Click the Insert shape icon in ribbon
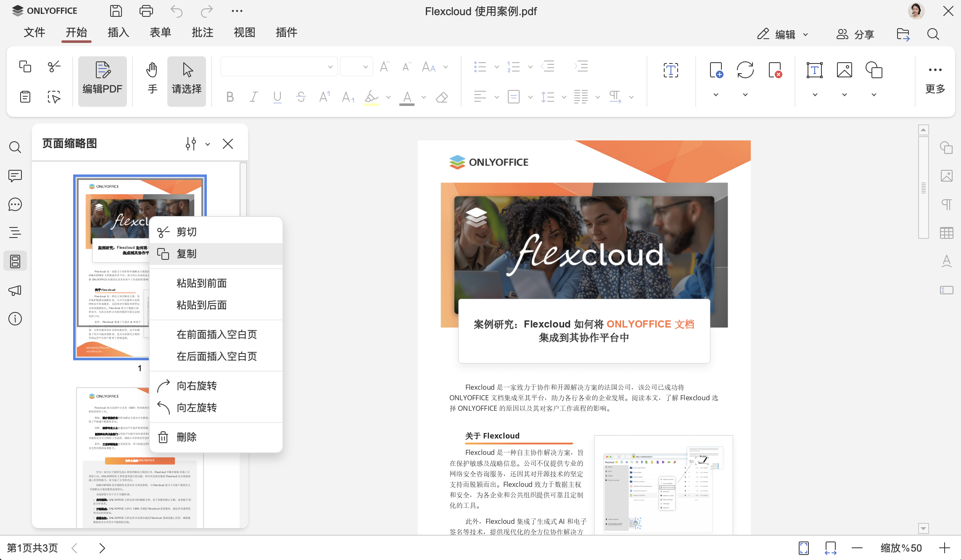 click(x=874, y=70)
